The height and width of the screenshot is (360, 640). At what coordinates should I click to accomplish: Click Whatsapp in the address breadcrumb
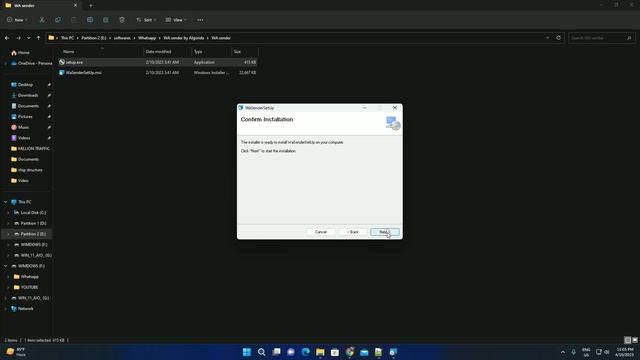(147, 38)
